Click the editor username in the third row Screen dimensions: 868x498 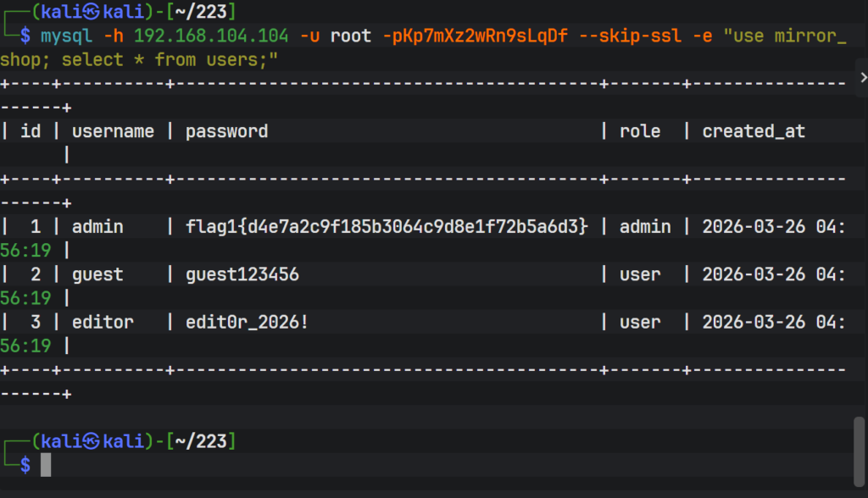tap(103, 322)
